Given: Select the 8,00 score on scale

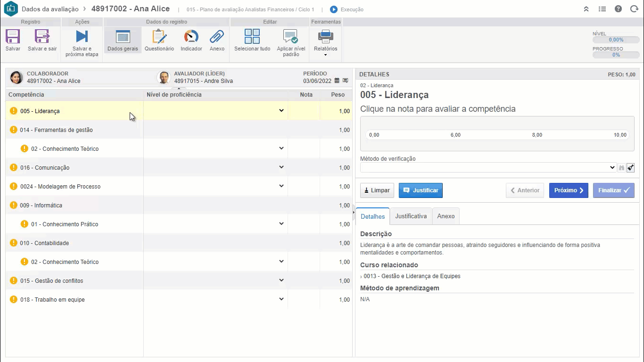Looking at the screenshot, I should click(x=537, y=135).
